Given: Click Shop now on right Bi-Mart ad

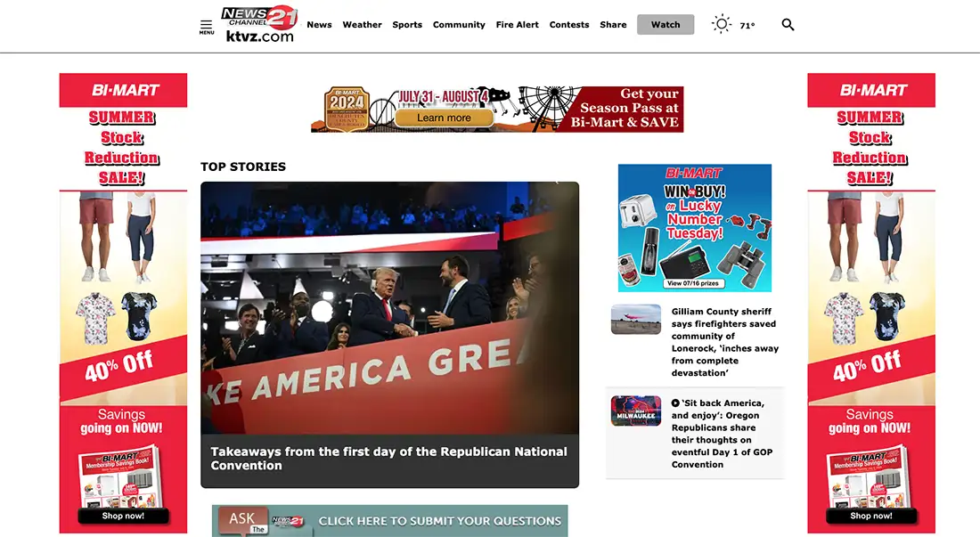Looking at the screenshot, I should (871, 516).
